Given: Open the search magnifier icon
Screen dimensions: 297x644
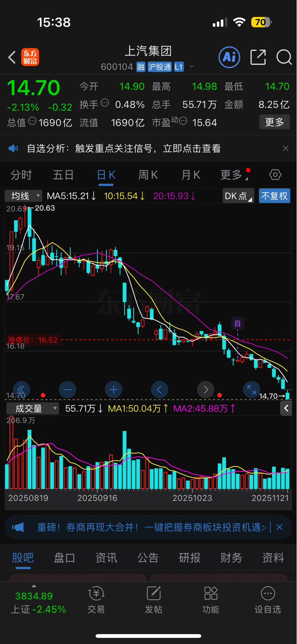Looking at the screenshot, I should [284, 57].
